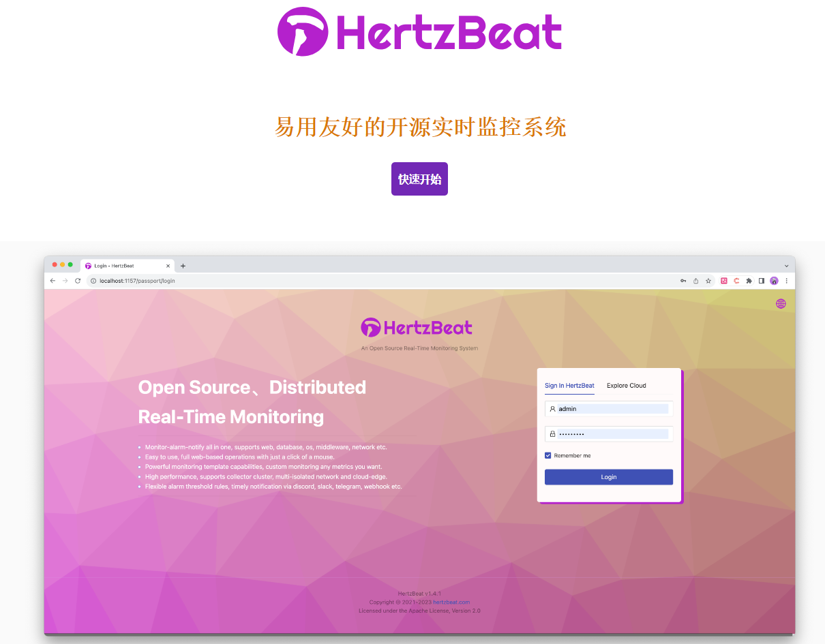Screen dimensions: 825x644
Task: Click the purple 快速开始 button
Action: tap(419, 179)
